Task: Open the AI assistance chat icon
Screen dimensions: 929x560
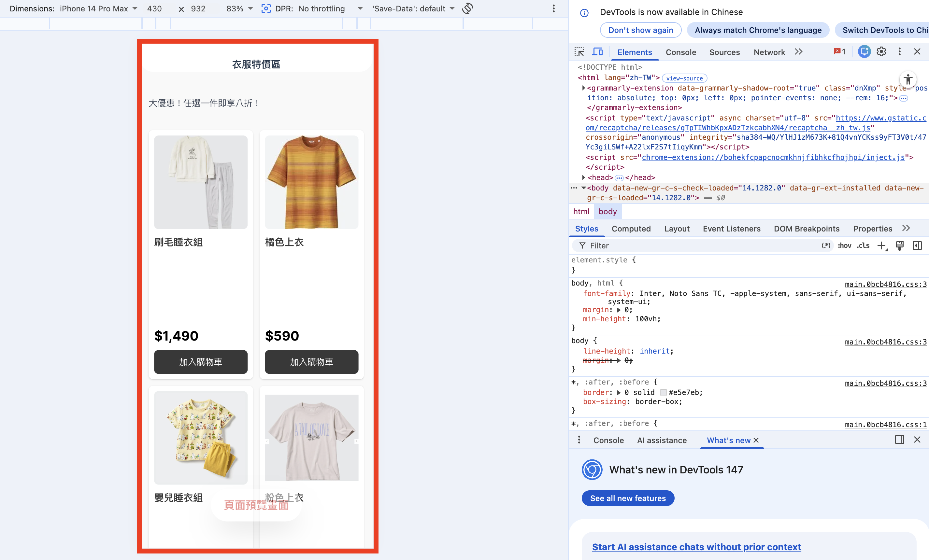Action: point(864,52)
